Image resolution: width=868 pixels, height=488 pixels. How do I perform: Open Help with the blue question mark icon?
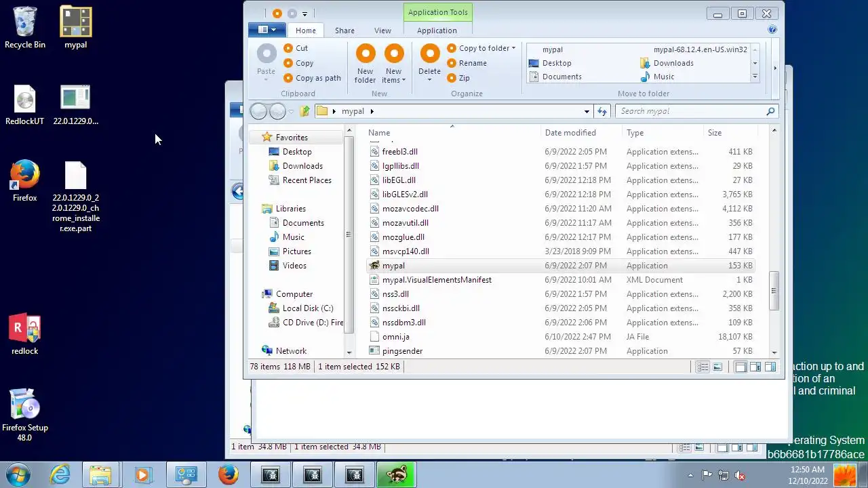(772, 30)
